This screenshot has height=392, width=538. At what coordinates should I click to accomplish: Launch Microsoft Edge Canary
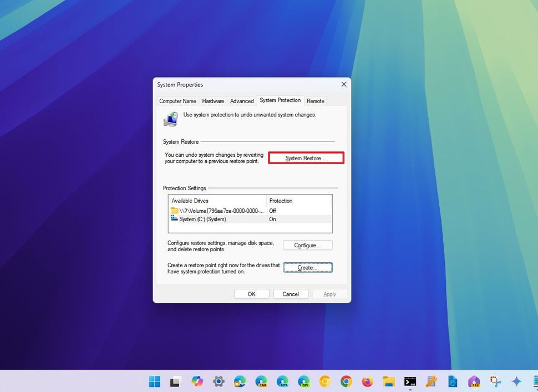click(x=261, y=381)
